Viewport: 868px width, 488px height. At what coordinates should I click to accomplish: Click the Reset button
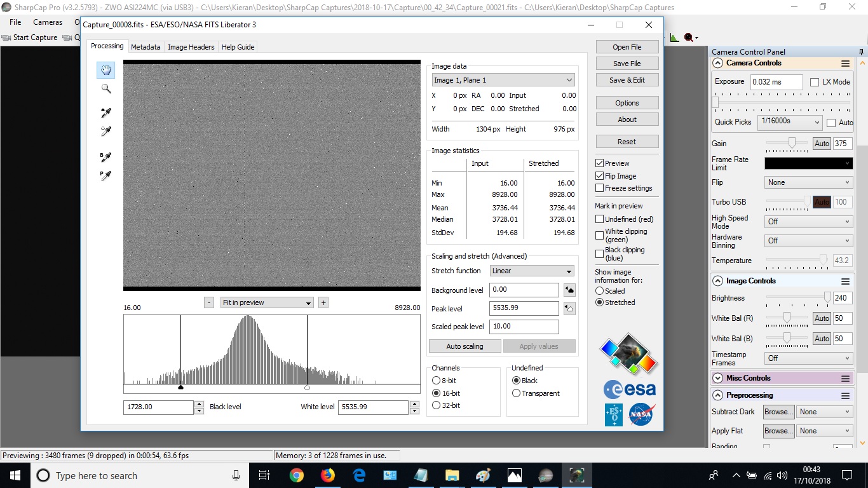tap(627, 142)
